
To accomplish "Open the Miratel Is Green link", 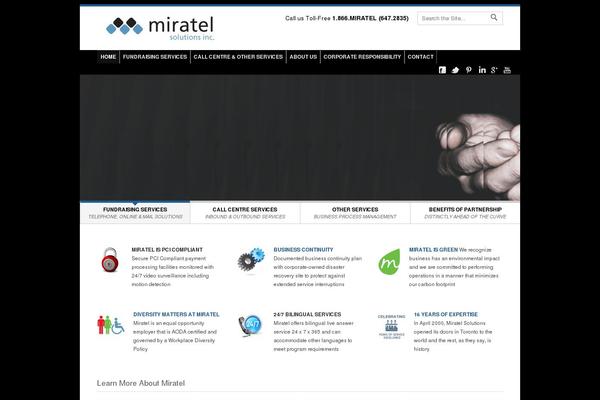I will coord(433,250).
